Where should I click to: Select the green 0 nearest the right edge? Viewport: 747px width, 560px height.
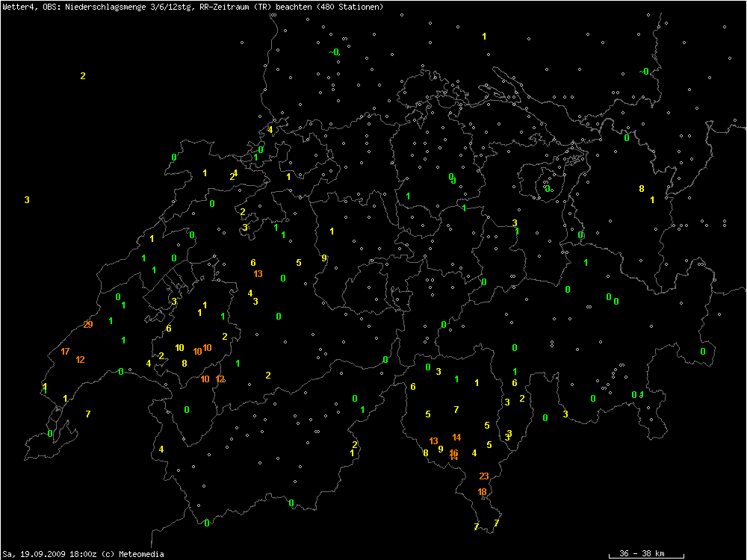coord(702,352)
